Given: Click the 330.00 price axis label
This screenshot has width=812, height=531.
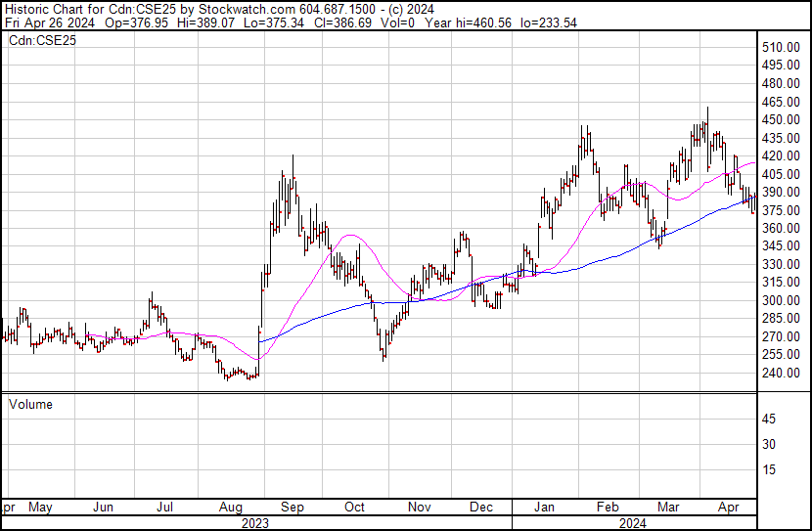Looking at the screenshot, I should 781,264.
